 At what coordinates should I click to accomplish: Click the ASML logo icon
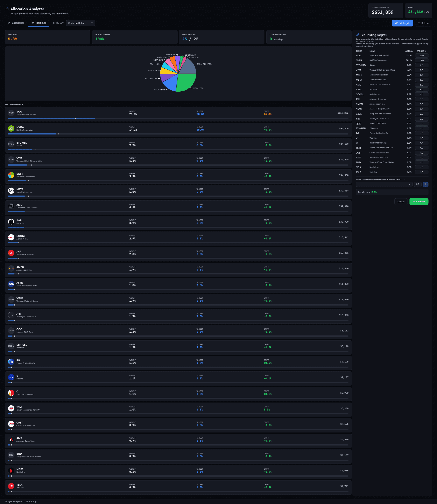11,284
